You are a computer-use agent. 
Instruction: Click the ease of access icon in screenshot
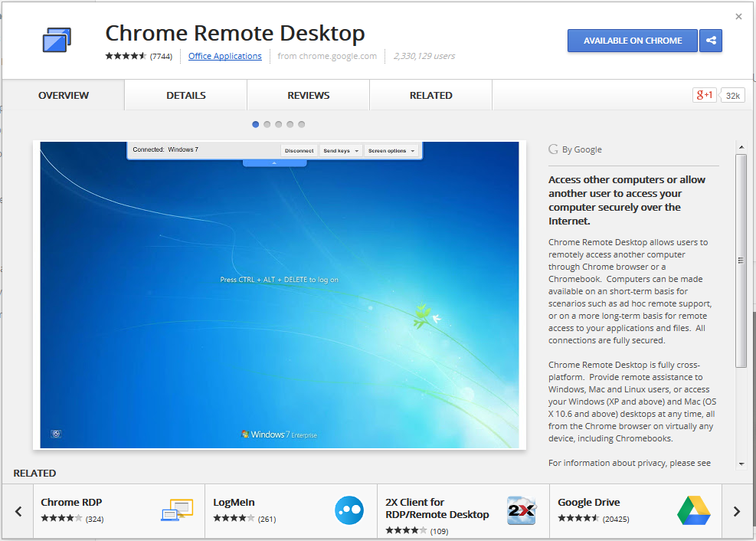tap(56, 434)
